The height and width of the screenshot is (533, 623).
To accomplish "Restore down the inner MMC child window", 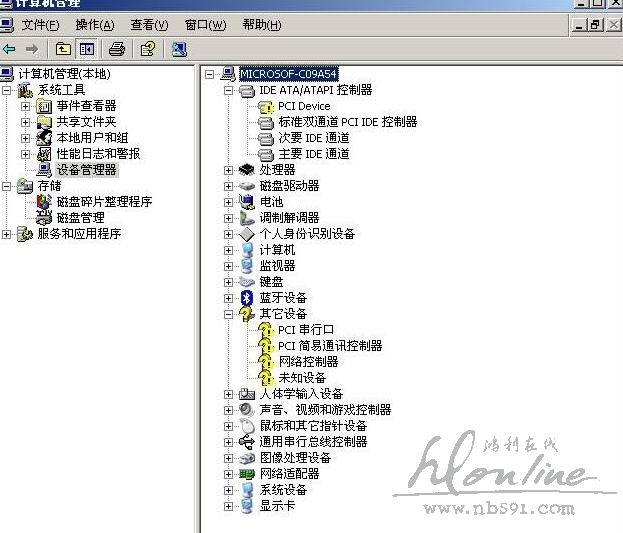I will pyautogui.click(x=595, y=25).
